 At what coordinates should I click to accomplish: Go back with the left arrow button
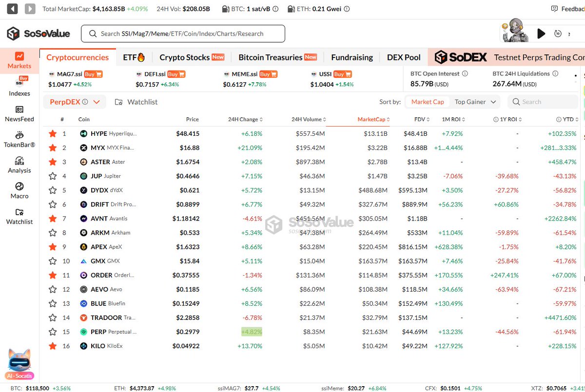(13, 9)
